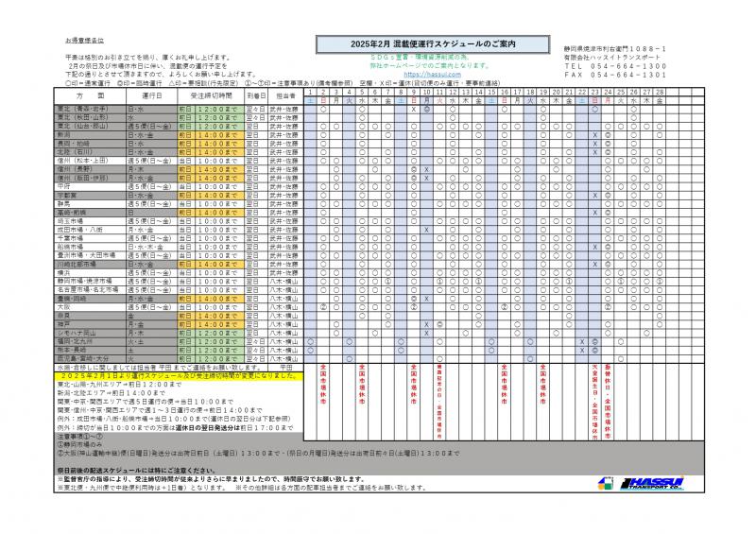
Task: Select the TEL 054-664-1300 line
Action: point(615,66)
